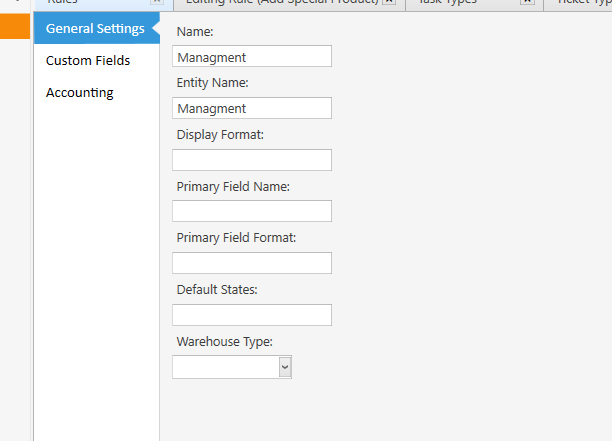
Task: Click the Display Format input field
Action: point(252,160)
